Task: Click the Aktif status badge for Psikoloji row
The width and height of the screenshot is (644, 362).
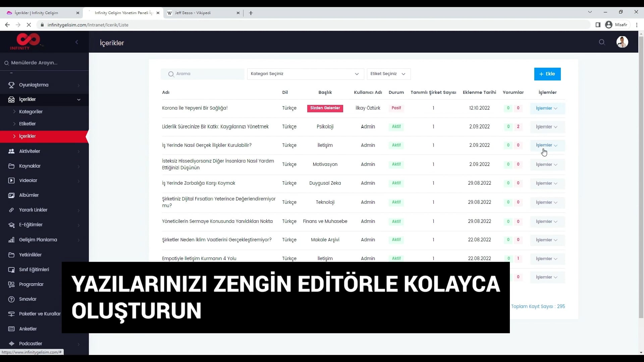Action: pyautogui.click(x=396, y=127)
